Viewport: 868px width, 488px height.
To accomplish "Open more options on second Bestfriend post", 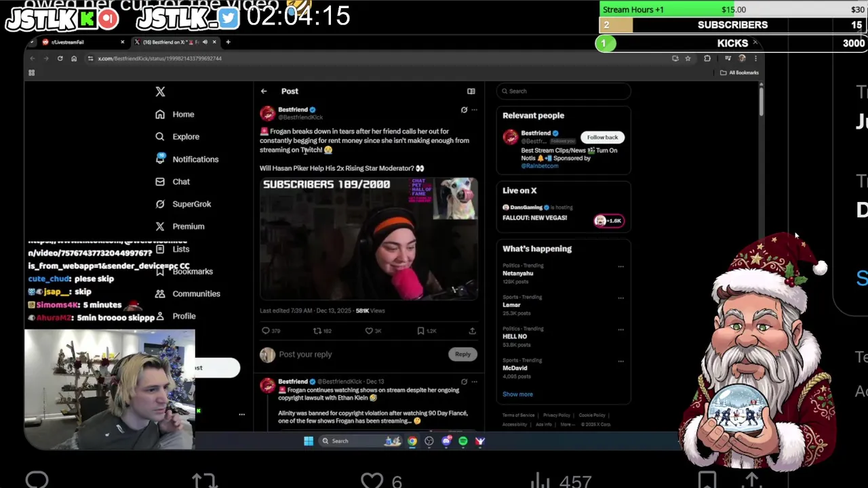I will tap(474, 382).
